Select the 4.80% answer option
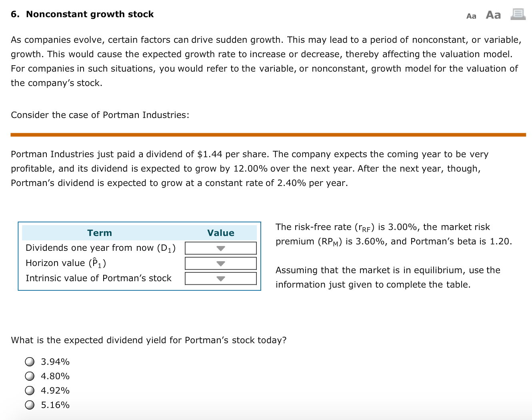532x420 pixels. pyautogui.click(x=30, y=376)
